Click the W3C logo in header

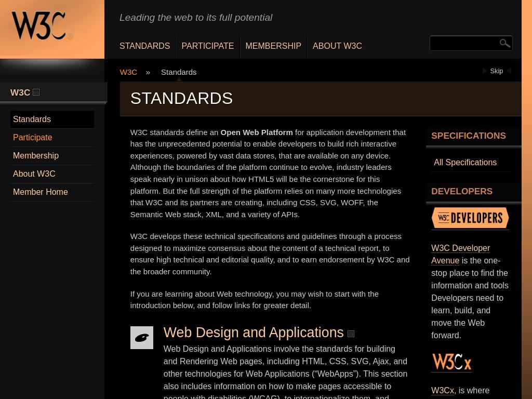point(42,26)
